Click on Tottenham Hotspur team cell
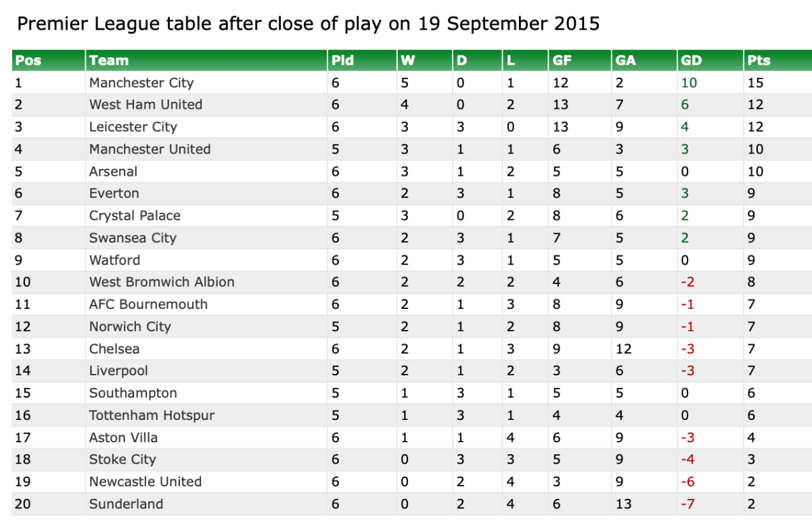This screenshot has height=522, width=812. [152, 415]
